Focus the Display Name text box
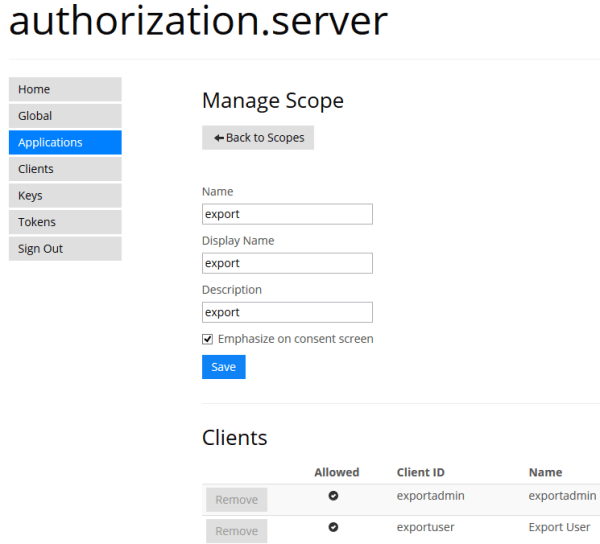 click(x=287, y=263)
